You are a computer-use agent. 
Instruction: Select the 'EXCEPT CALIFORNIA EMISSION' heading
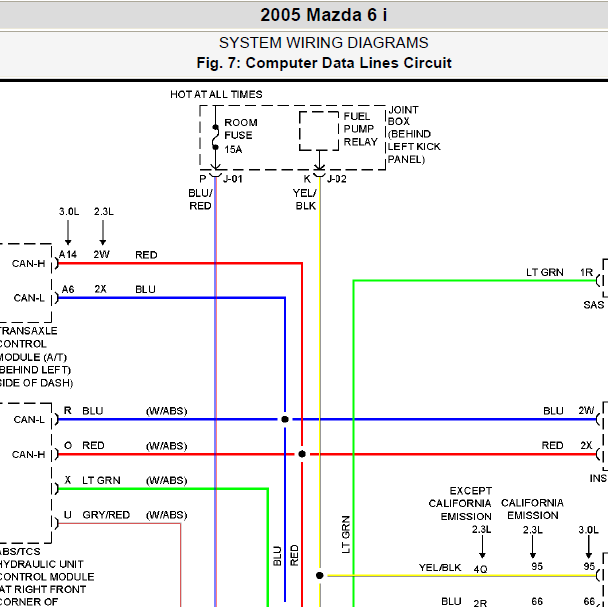pos(460,503)
